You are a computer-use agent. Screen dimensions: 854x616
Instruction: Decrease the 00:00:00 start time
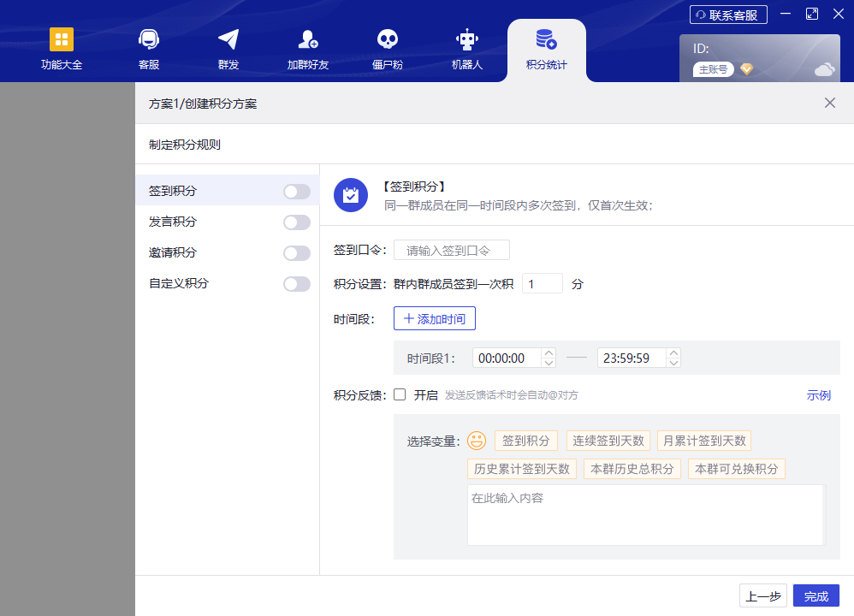pos(549,363)
